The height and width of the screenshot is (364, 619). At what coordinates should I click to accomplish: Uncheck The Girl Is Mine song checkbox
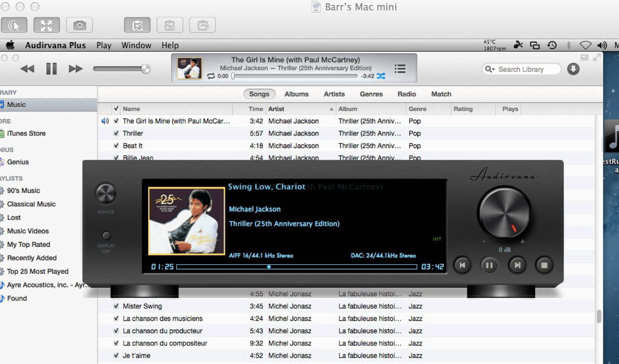pos(116,121)
